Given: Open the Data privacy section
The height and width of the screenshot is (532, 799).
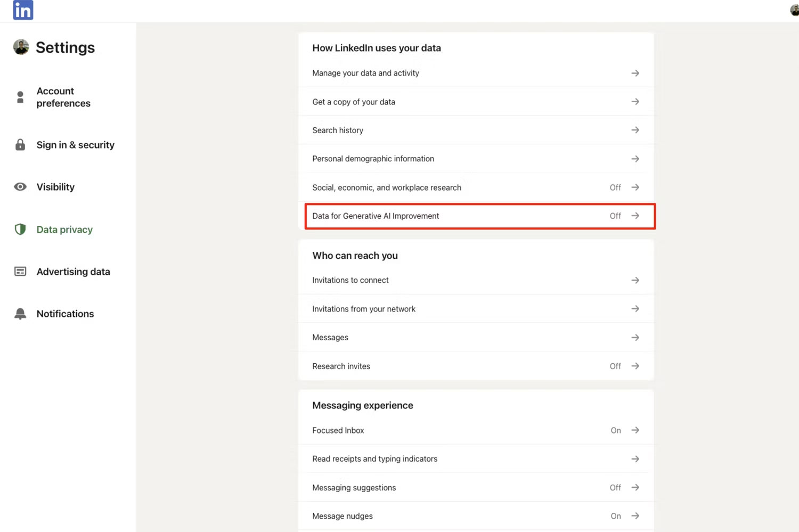Looking at the screenshot, I should pyautogui.click(x=64, y=230).
